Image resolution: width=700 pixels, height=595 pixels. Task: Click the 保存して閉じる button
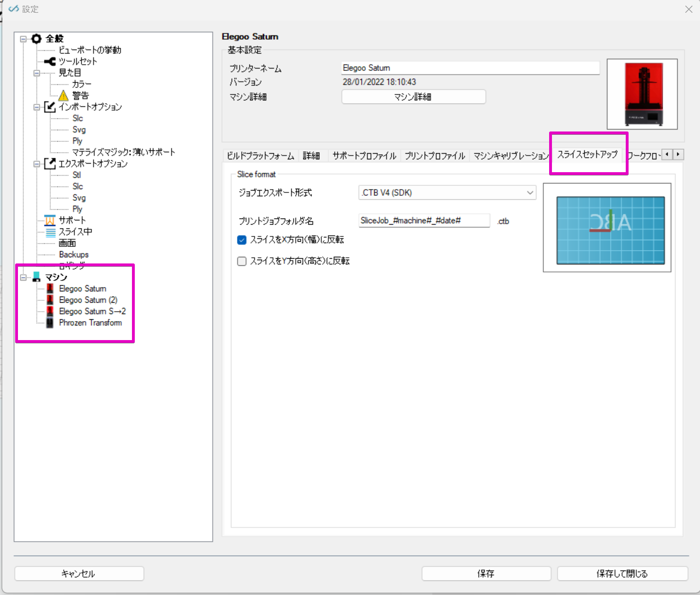tap(622, 574)
